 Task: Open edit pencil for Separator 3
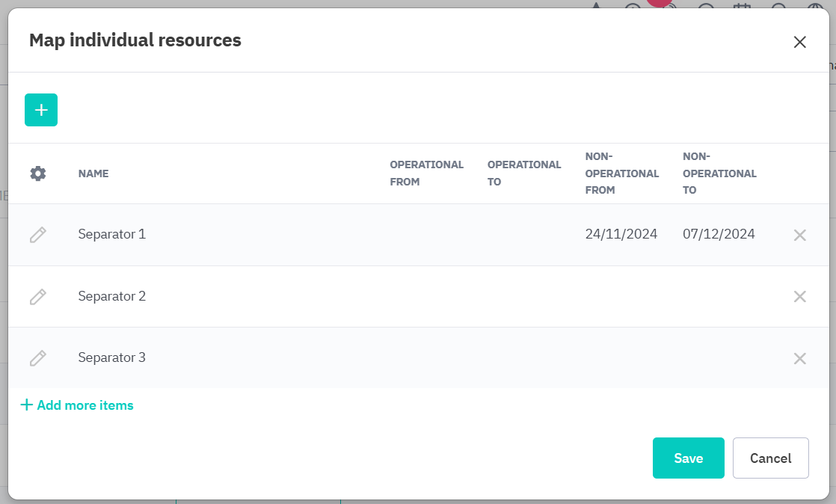(38, 358)
